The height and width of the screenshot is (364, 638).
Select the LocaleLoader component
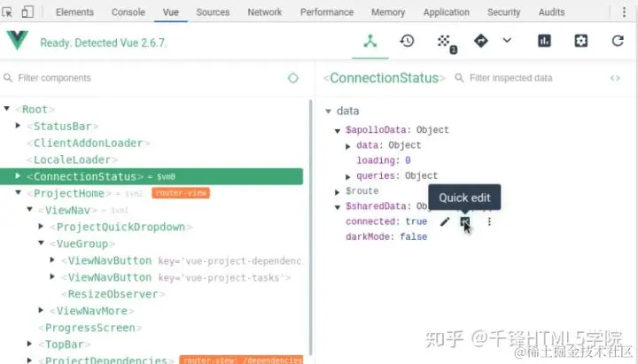72,159
